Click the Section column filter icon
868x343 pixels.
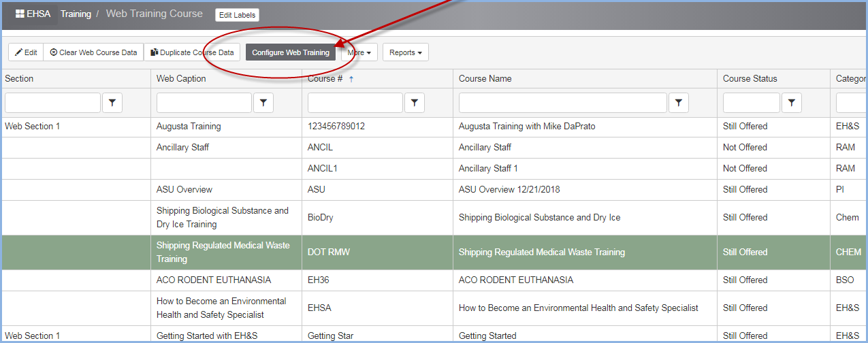[x=112, y=103]
